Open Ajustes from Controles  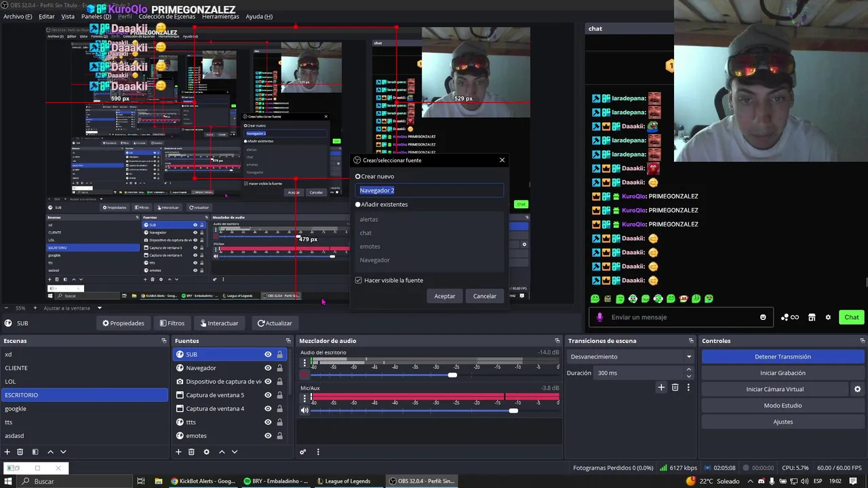(783, 422)
